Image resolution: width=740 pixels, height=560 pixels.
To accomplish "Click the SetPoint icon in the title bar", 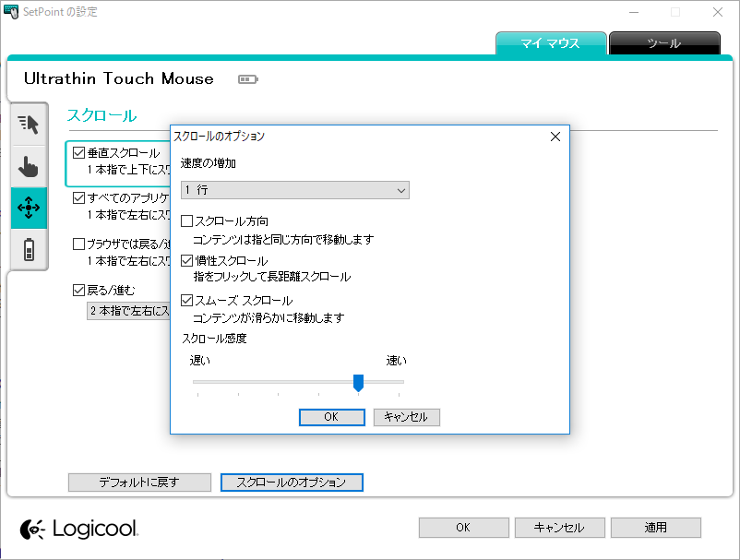I will 13,12.
